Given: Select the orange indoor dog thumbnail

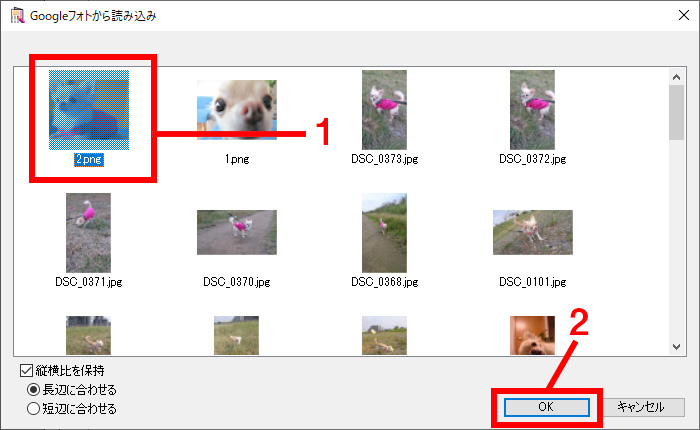Looking at the screenshot, I should tap(533, 335).
